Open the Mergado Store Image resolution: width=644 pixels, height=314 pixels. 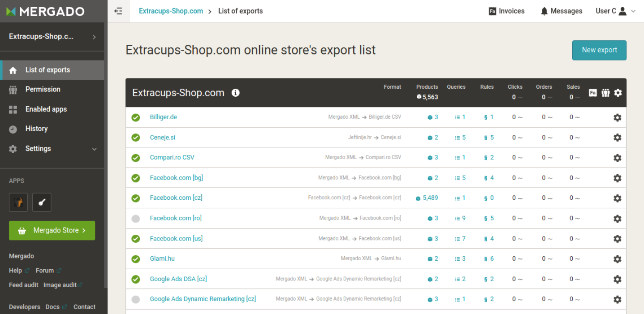[x=52, y=230]
